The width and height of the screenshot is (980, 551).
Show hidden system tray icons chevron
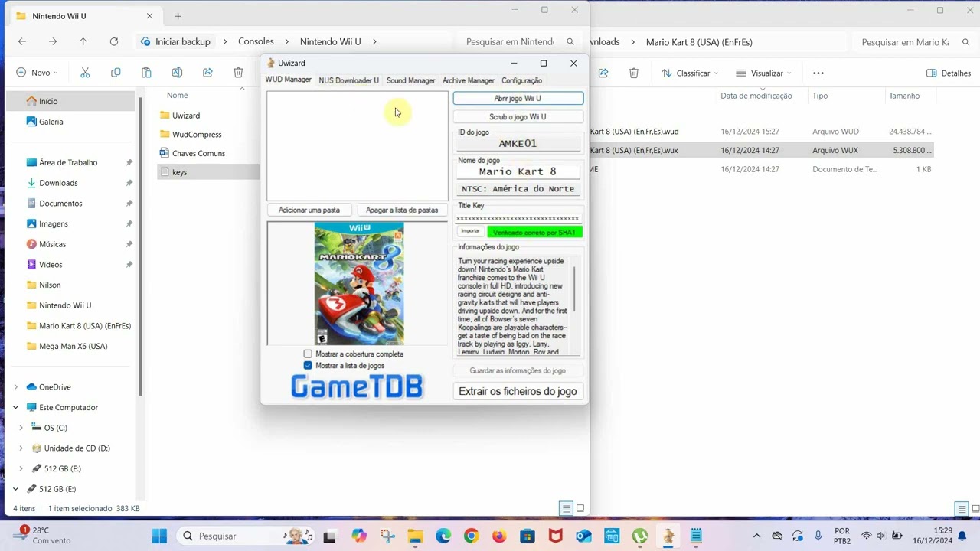756,536
